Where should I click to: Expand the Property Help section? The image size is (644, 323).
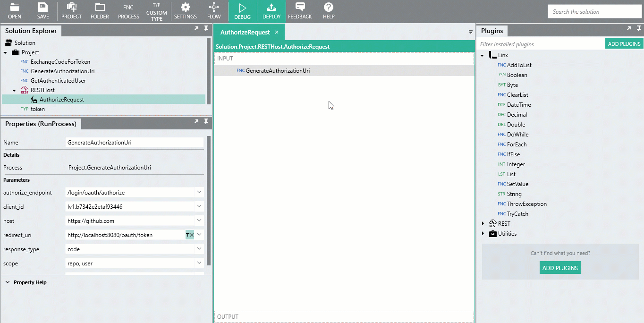click(x=8, y=282)
